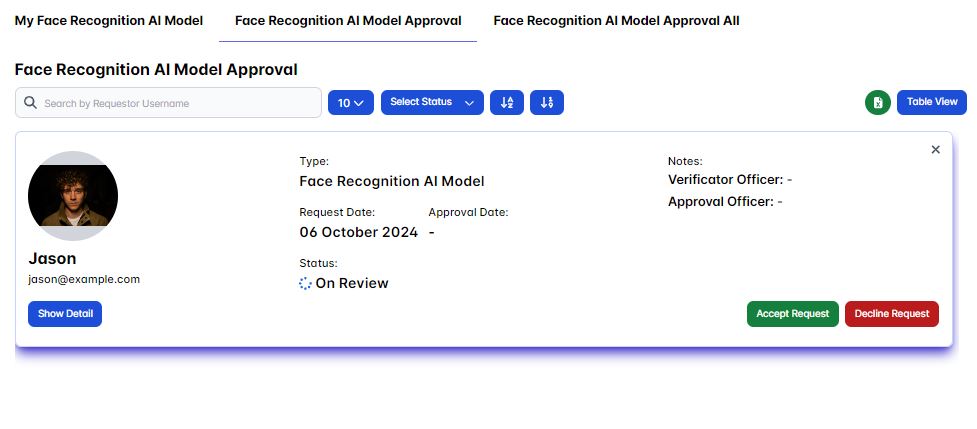Viewport: 977px width, 429px height.
Task: Switch to Table View
Action: [932, 102]
